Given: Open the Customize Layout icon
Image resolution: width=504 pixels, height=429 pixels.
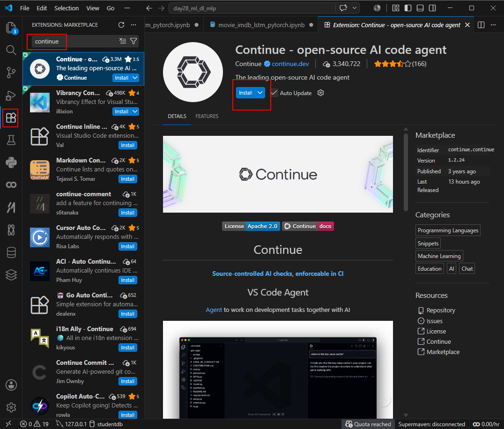Looking at the screenshot, I should (396, 8).
